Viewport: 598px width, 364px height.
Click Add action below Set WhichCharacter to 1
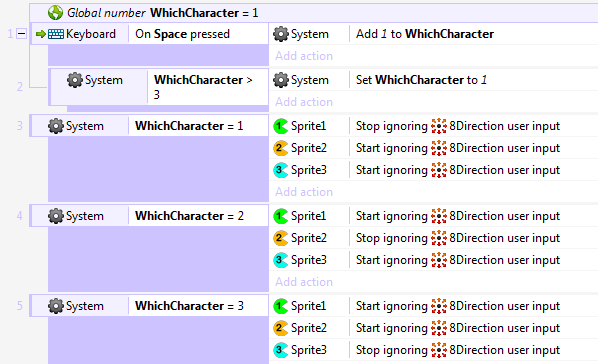point(304,102)
